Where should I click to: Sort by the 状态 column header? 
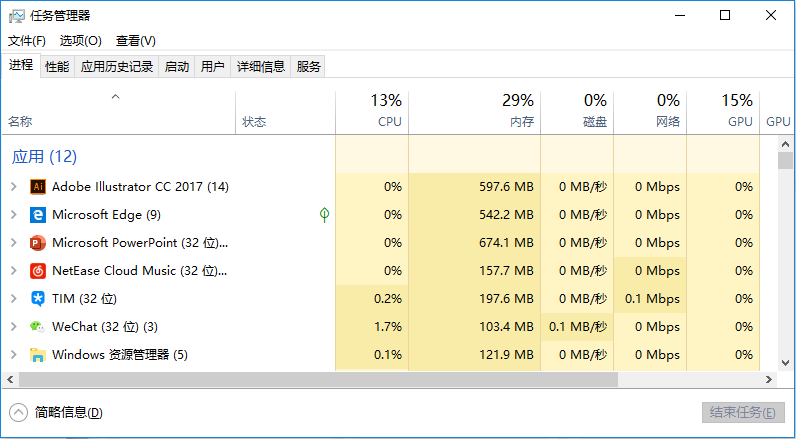point(285,113)
